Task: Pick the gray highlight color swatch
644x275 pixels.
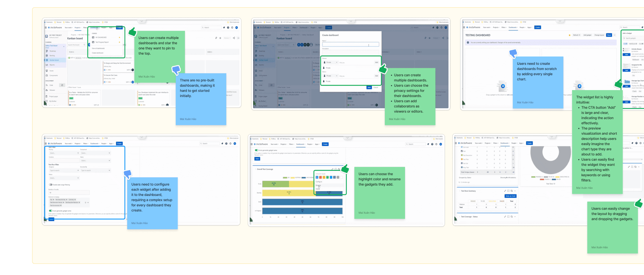Action: tap(338, 177)
